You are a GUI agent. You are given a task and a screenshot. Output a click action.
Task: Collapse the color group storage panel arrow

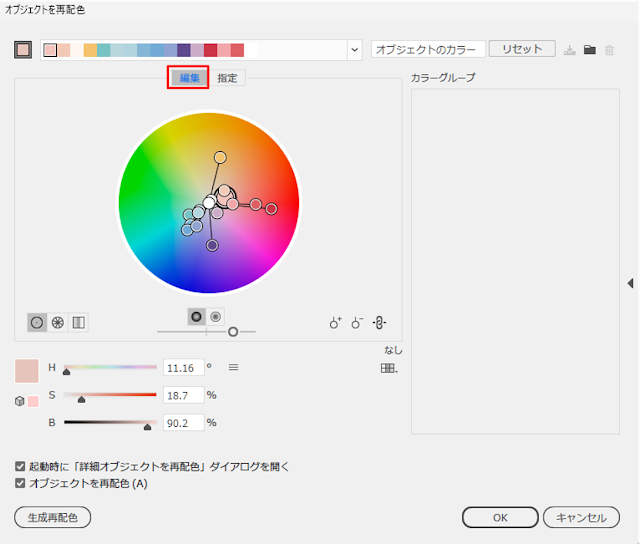pos(631,283)
